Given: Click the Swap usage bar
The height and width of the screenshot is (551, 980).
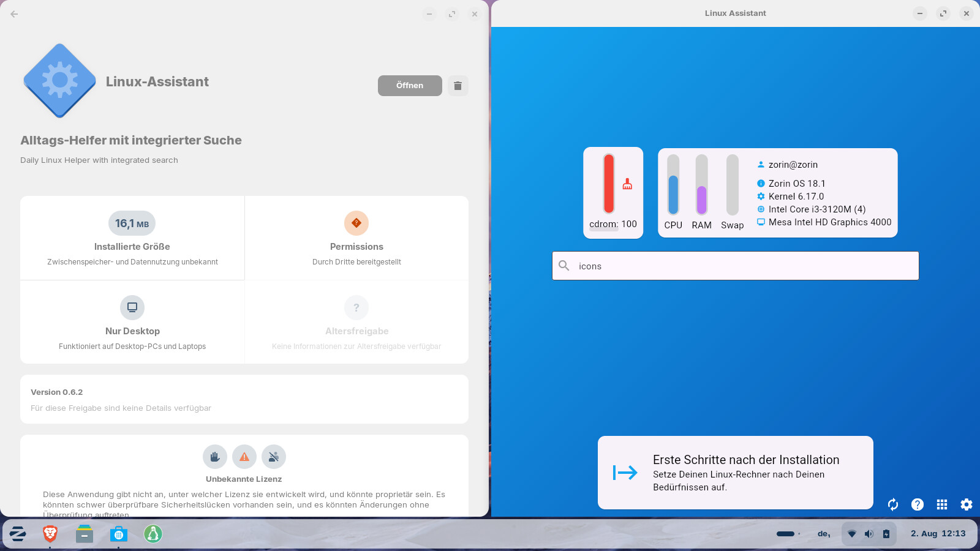Looking at the screenshot, I should point(733,185).
